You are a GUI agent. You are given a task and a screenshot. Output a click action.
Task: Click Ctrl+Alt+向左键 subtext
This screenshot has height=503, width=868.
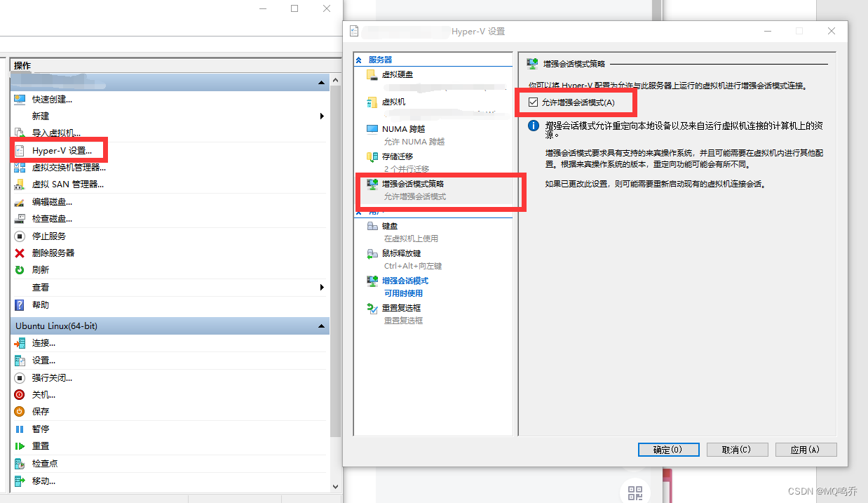point(413,267)
